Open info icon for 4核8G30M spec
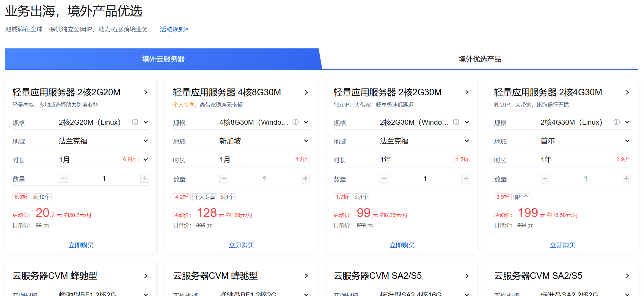The height and width of the screenshot is (296, 644). (296, 122)
